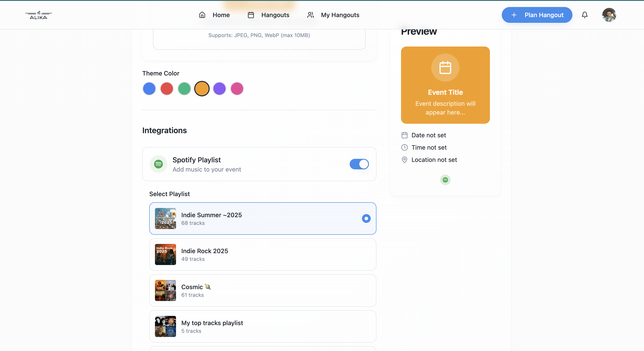Disable the Spotify Playlist toggle
The image size is (644, 351).
tap(359, 164)
